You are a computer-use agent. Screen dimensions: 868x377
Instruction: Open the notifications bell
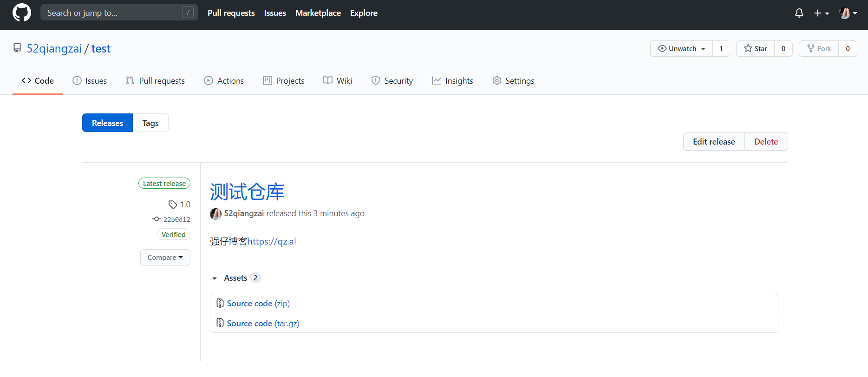point(799,13)
